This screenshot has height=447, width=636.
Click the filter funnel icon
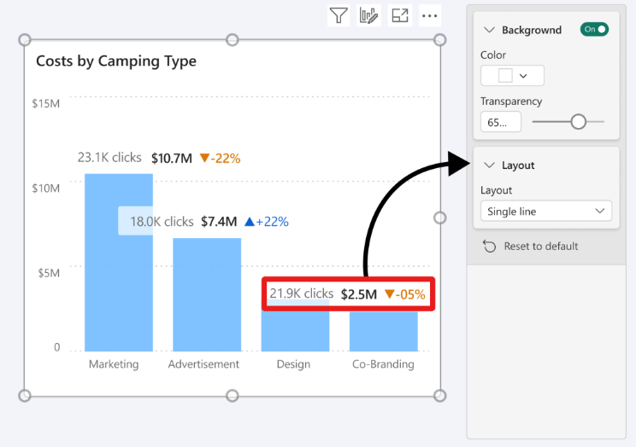click(338, 16)
